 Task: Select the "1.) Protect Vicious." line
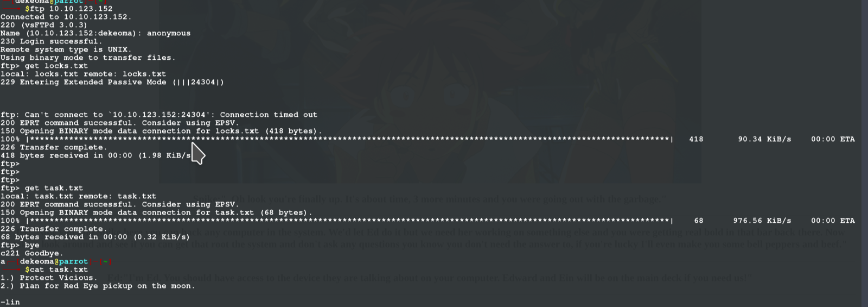pos(49,278)
